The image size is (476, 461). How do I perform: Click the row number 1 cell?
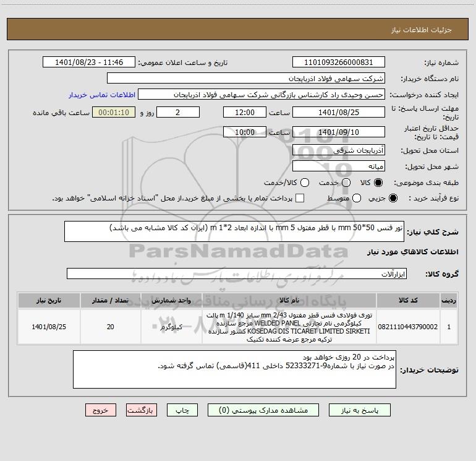tap(449, 327)
